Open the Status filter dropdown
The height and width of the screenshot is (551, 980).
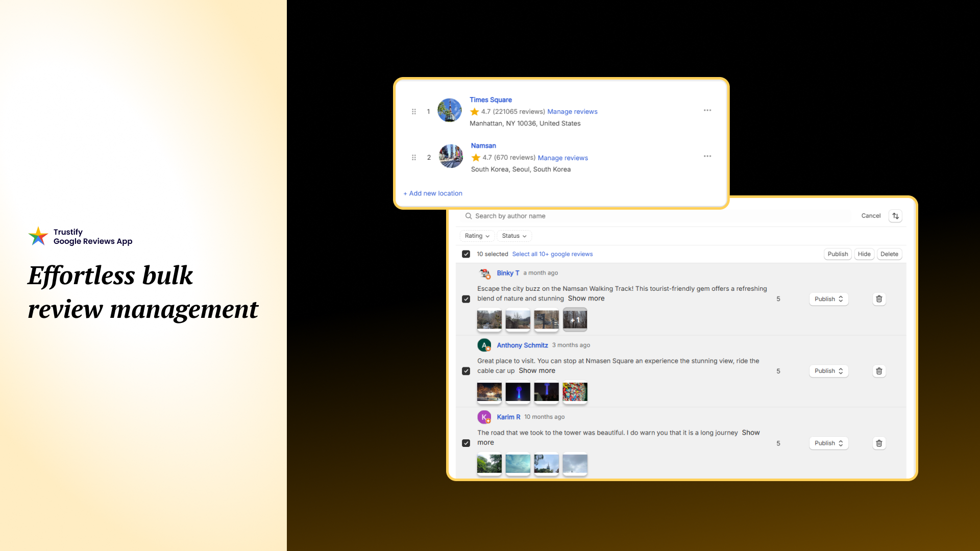click(514, 236)
